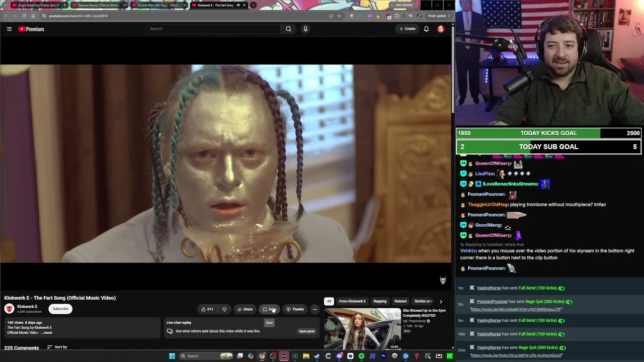Open Discord from the taskbar
This screenshot has width=644, height=362.
click(339, 356)
